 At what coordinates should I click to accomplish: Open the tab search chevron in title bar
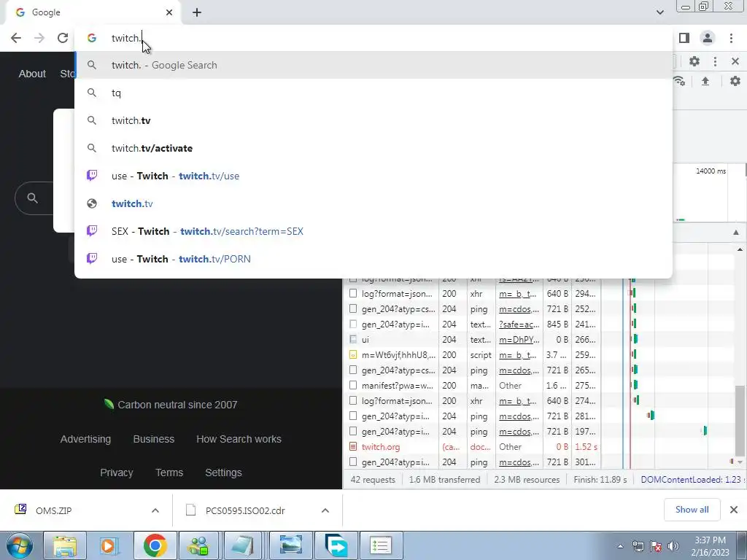pyautogui.click(x=659, y=12)
